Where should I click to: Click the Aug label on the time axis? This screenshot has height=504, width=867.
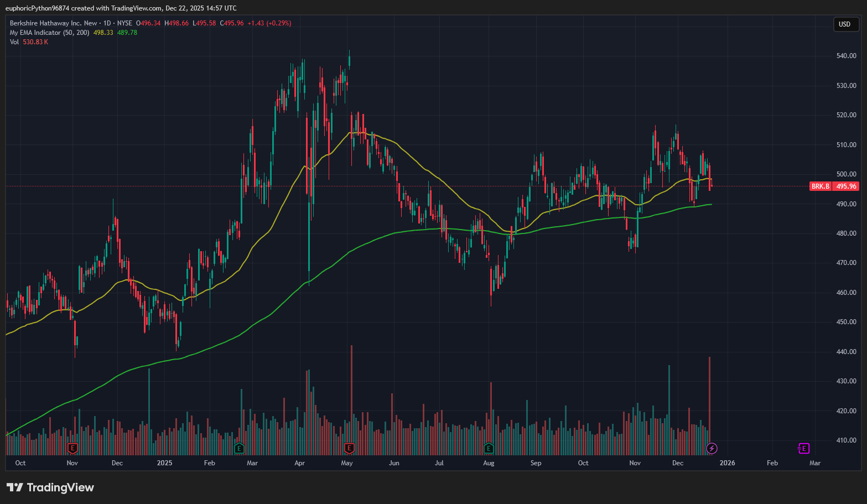(x=489, y=463)
